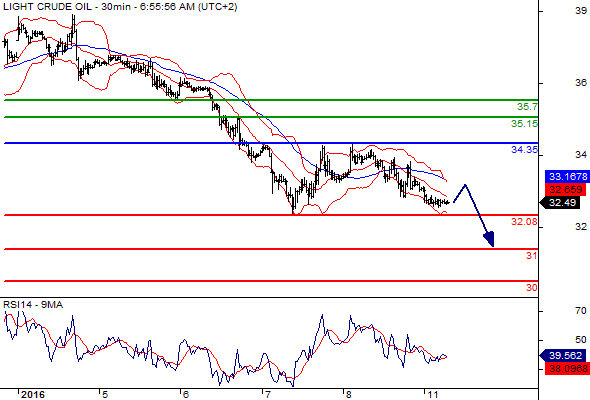Image resolution: width=590 pixels, height=400 pixels.
Task: Click the red 38.0968 RSI average tag
Action: pyautogui.click(x=567, y=368)
